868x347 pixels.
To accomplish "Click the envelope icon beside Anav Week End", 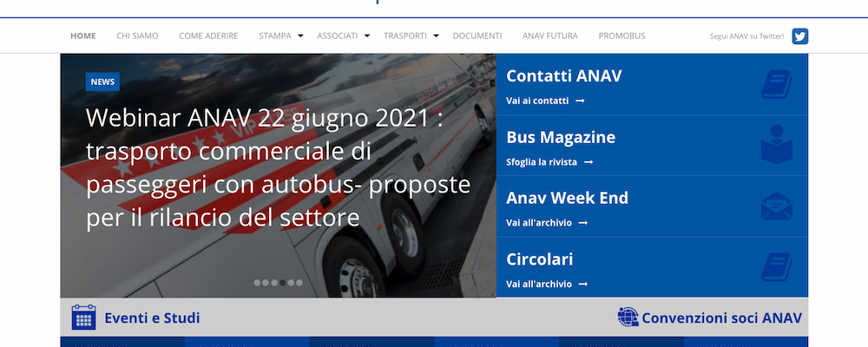I will pos(777,206).
